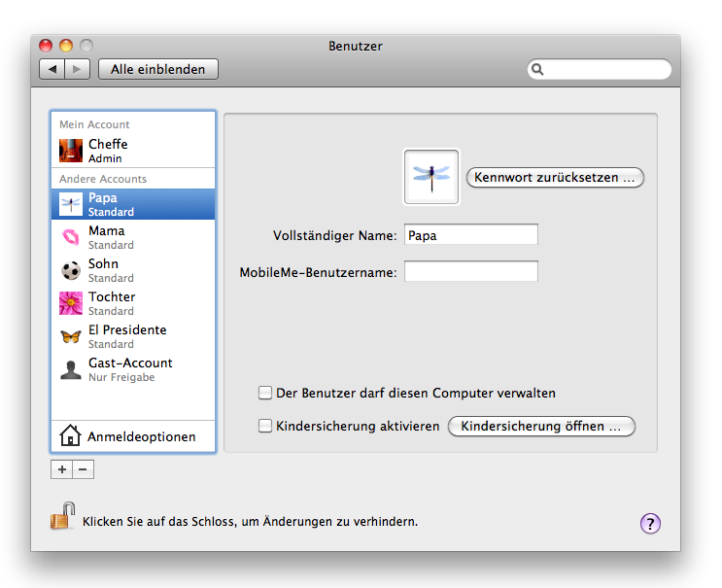Enable "Der Benutzer darf diesen Computer verwalten"
Screen dimensions: 722x588
click(265, 393)
